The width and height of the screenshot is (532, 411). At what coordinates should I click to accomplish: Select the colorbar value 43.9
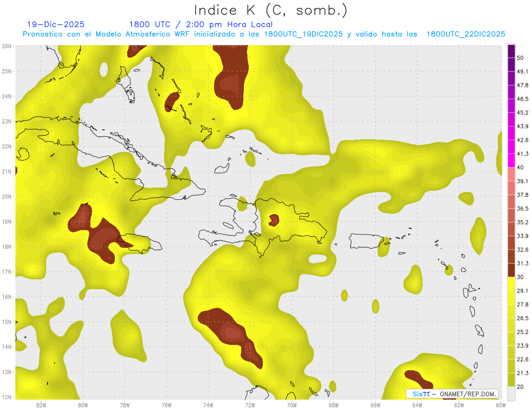[x=523, y=126]
